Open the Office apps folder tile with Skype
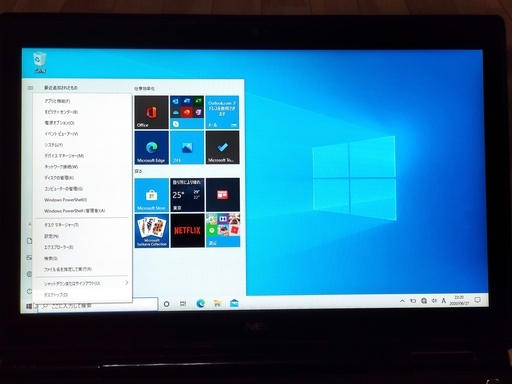512x384 pixels. pos(187,112)
